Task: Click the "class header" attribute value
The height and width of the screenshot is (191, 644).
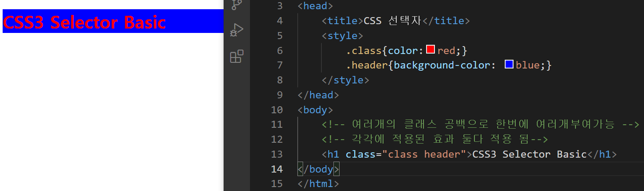Action: point(424,154)
